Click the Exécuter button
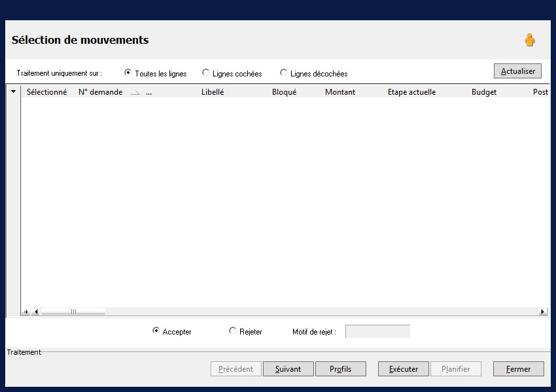 click(x=404, y=369)
